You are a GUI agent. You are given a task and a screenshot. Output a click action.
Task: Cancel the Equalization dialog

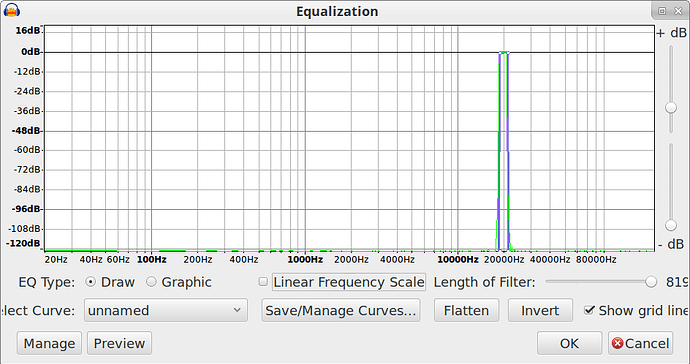pyautogui.click(x=641, y=343)
